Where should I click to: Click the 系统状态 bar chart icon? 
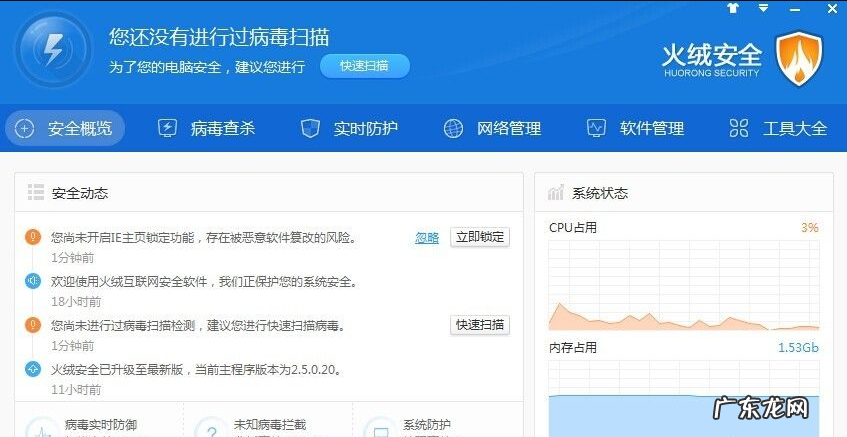556,192
